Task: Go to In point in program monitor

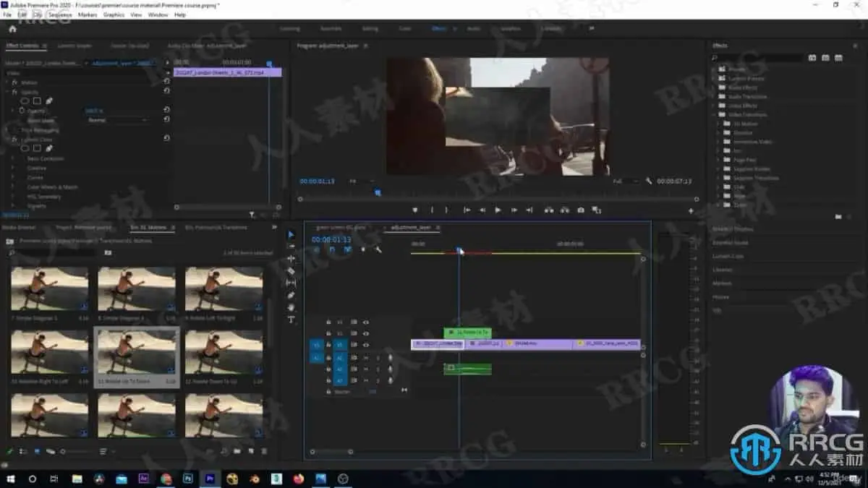Action: (x=467, y=210)
